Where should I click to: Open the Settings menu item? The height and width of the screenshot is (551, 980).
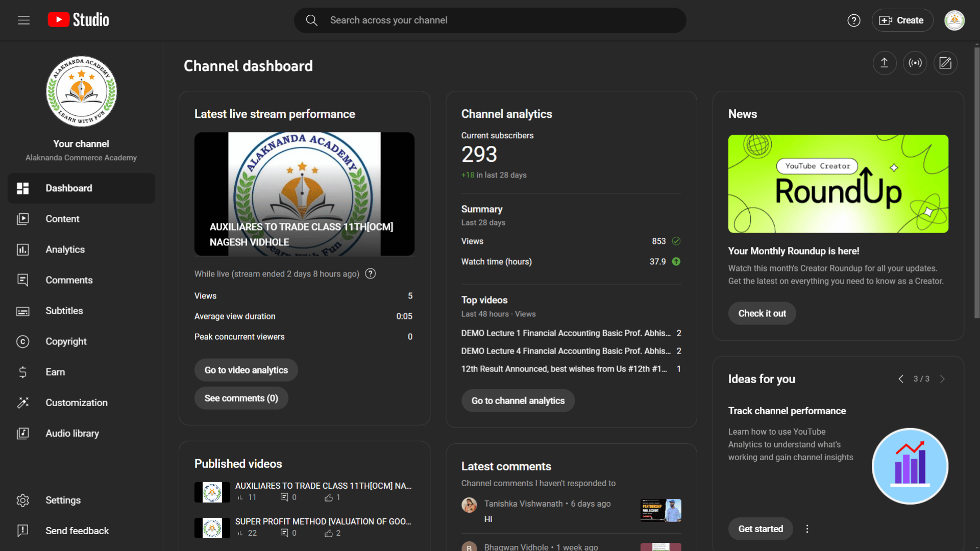point(81,500)
